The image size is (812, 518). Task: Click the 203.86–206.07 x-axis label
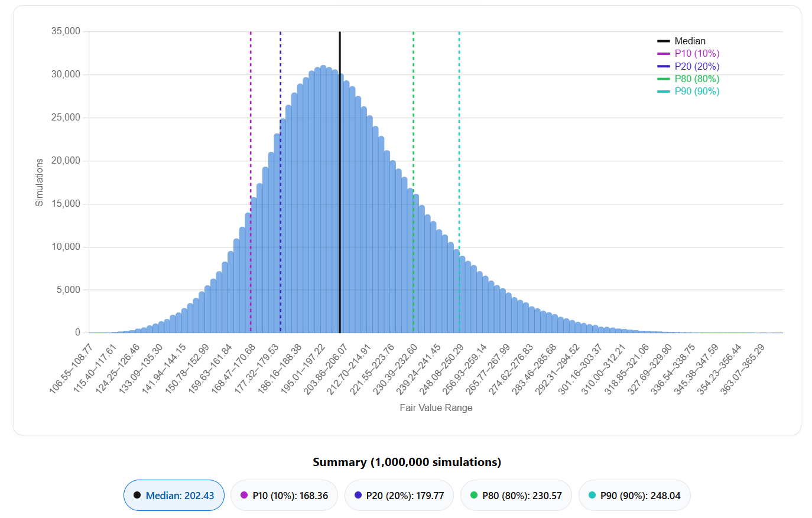(x=326, y=369)
